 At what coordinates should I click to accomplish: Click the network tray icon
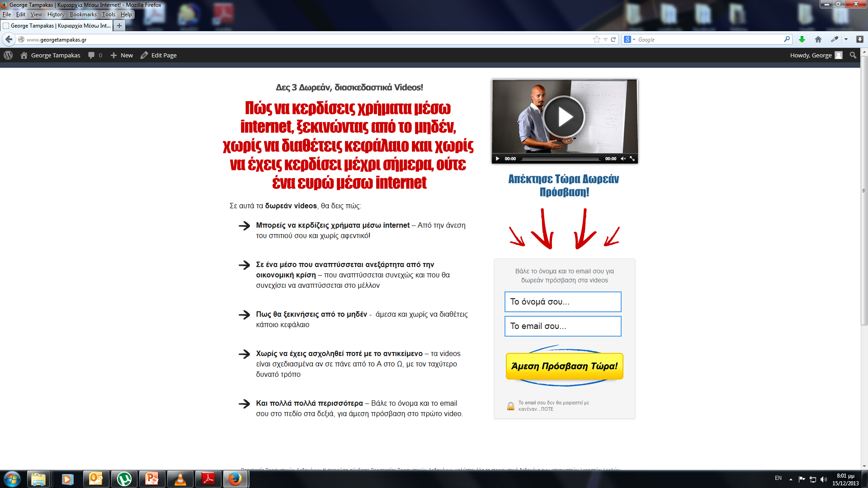[812, 479]
